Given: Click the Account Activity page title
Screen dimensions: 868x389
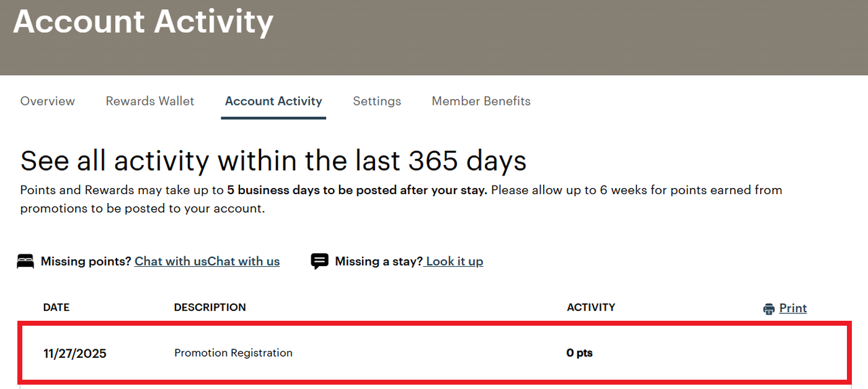Looking at the screenshot, I should (143, 22).
